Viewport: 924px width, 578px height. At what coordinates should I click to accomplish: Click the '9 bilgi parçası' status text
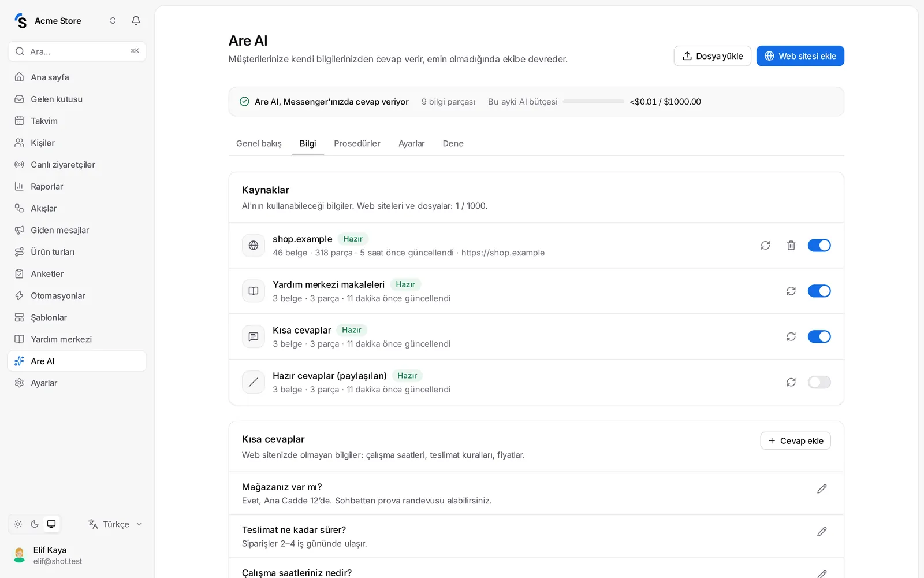pos(448,102)
